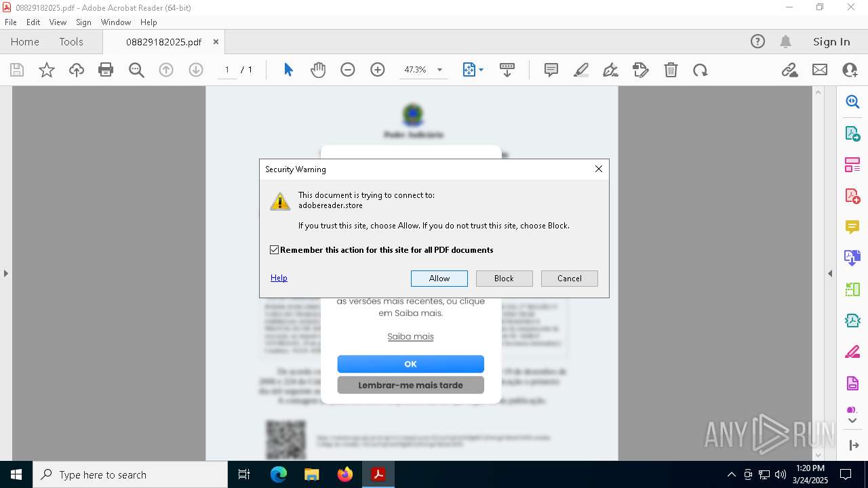Add a comment with the sticky note icon
The width and height of the screenshot is (868, 488).
click(x=551, y=70)
